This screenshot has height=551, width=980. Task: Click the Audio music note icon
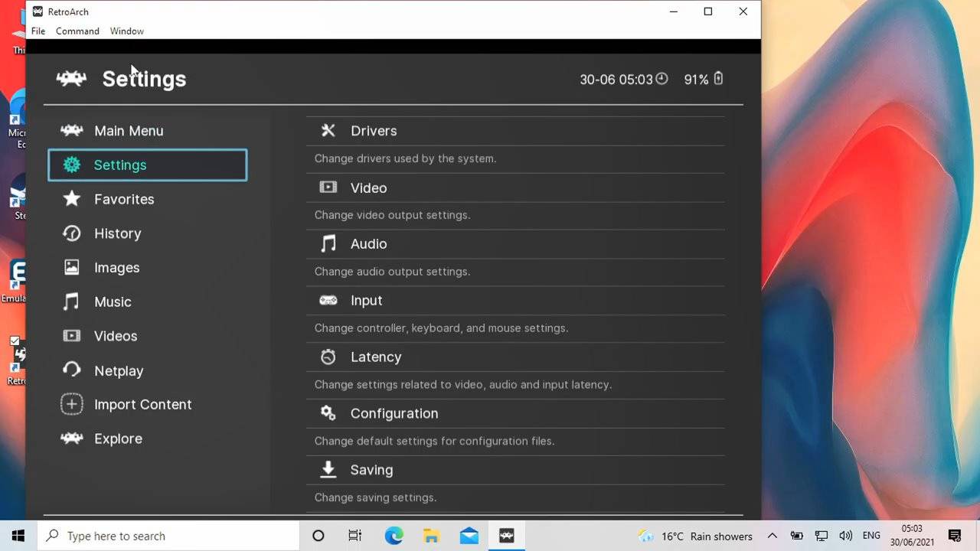pos(328,243)
